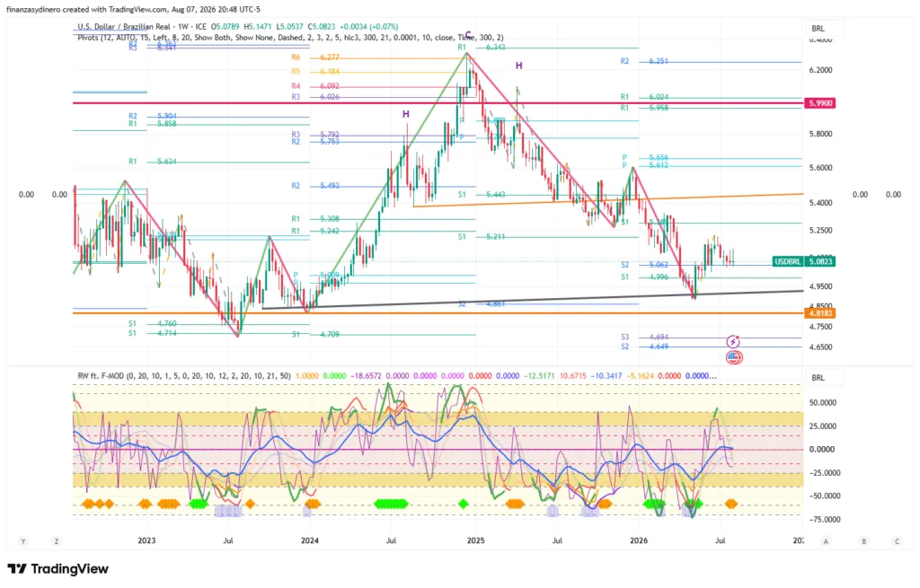Click the R4 6.092 pivot label

click(315, 86)
